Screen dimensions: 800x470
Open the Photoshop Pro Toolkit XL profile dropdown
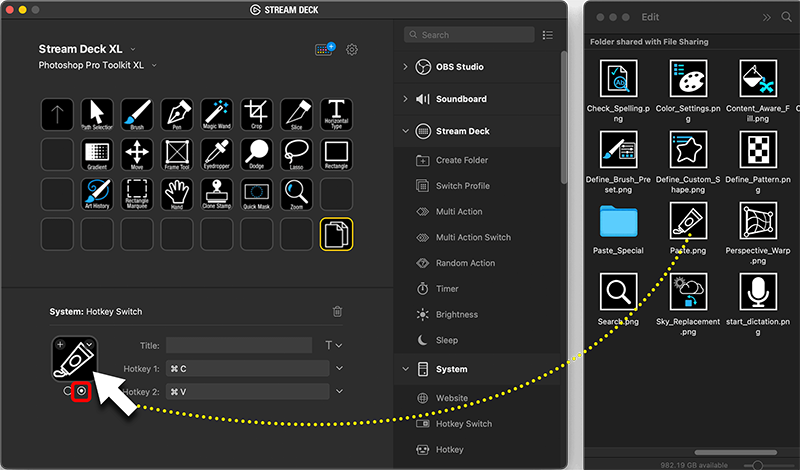coord(154,65)
